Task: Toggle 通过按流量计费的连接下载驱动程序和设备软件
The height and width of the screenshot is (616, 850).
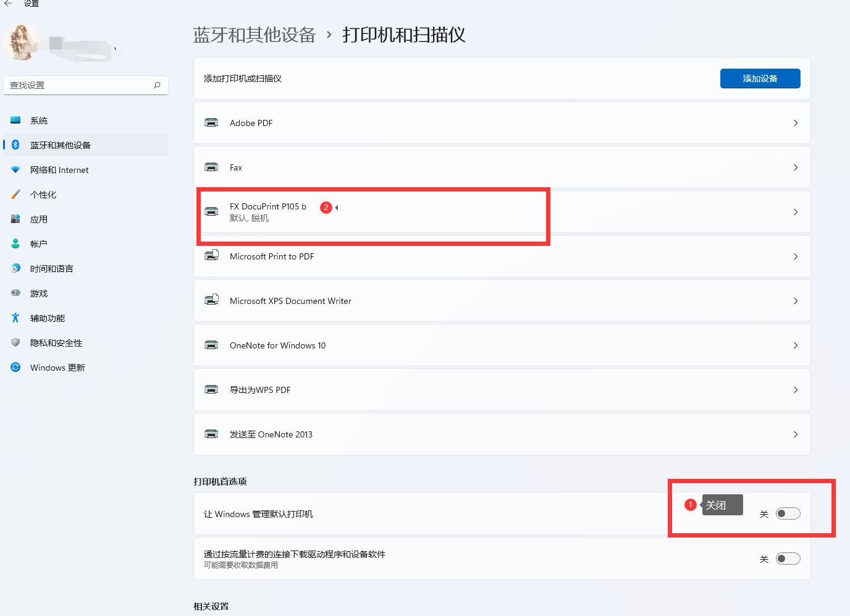Action: 788,558
